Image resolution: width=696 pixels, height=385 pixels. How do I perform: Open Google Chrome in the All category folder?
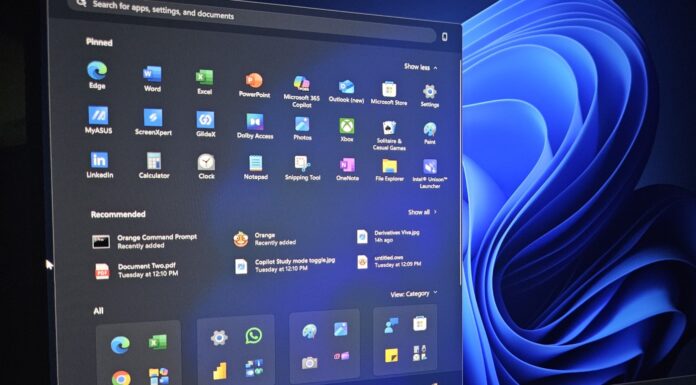click(121, 377)
